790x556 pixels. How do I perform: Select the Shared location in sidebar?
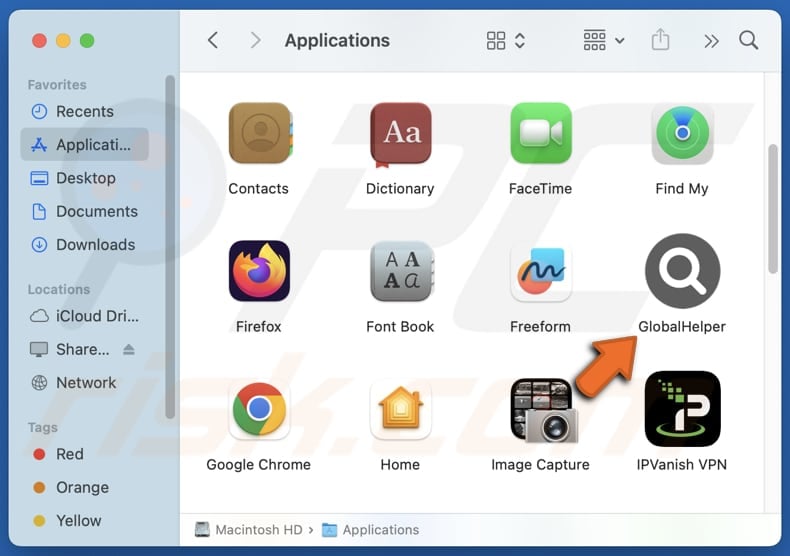pyautogui.click(x=71, y=349)
